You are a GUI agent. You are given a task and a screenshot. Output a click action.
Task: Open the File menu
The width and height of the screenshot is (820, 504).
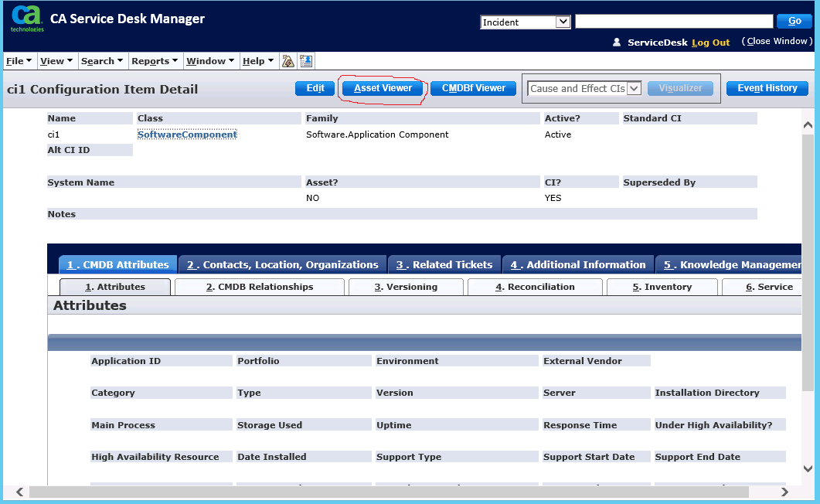(x=19, y=60)
